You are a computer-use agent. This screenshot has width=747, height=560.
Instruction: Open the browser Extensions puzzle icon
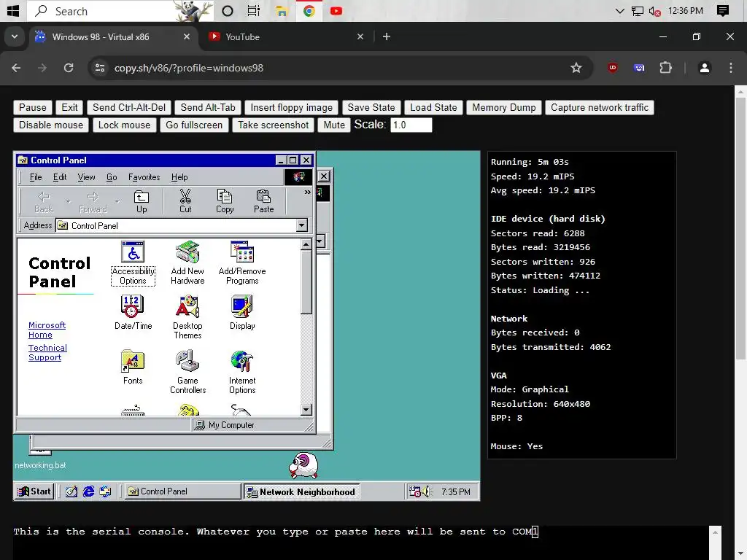tap(665, 68)
